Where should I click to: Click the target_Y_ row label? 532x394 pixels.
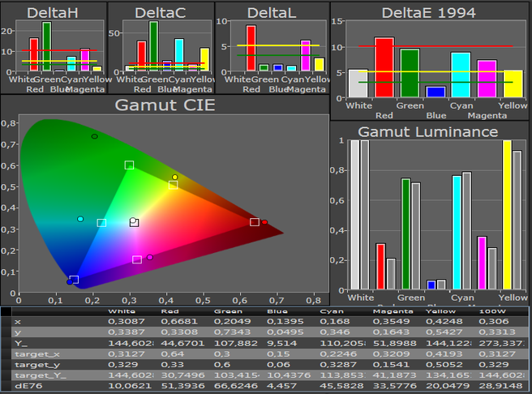tap(41, 375)
